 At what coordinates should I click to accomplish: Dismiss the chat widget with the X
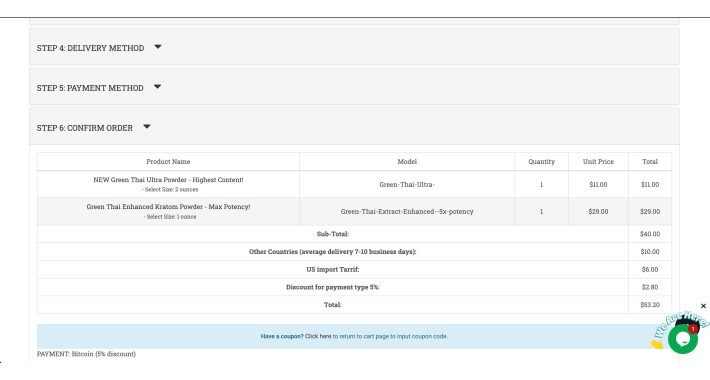point(703,306)
